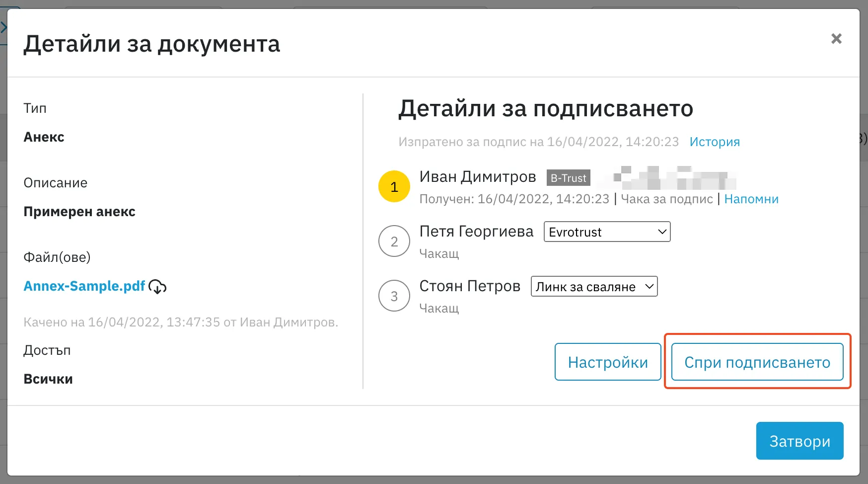Click Напомни for Иван Димитров

click(x=751, y=199)
